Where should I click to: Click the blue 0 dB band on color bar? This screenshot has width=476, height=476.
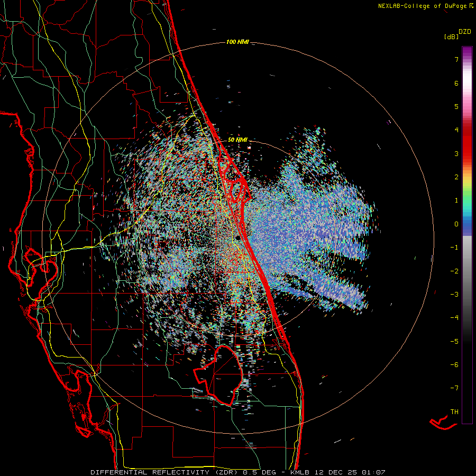[467, 225]
